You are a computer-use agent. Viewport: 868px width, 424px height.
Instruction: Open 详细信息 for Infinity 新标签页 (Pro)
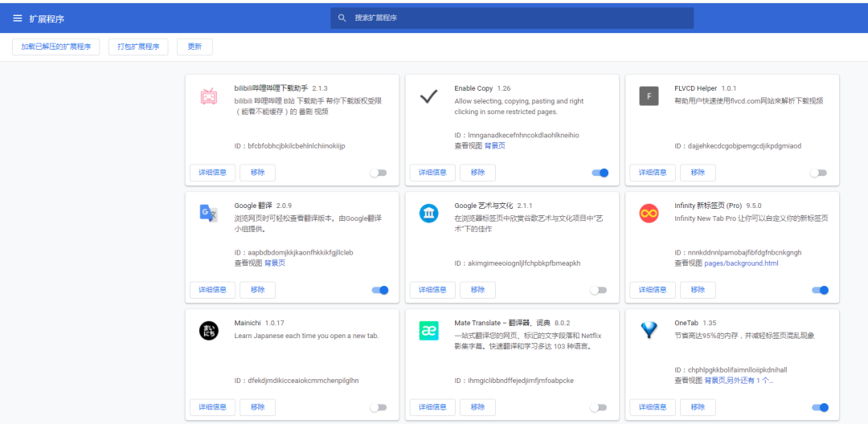click(653, 290)
